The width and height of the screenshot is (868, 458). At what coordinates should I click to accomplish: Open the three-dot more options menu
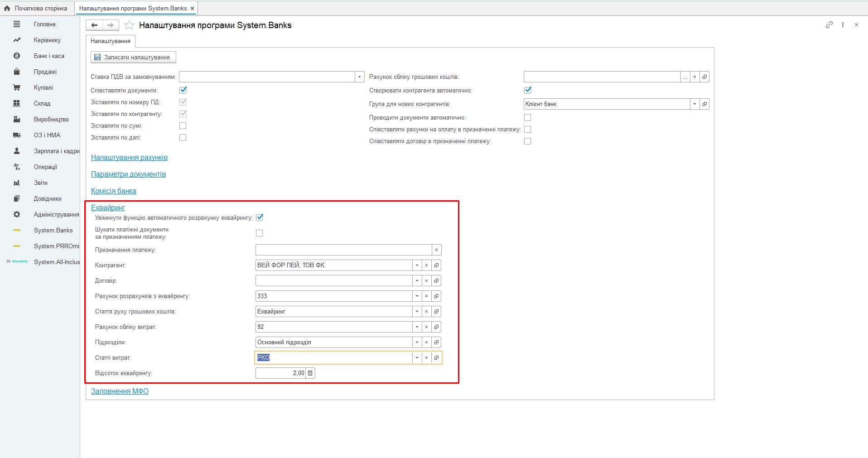coord(843,25)
